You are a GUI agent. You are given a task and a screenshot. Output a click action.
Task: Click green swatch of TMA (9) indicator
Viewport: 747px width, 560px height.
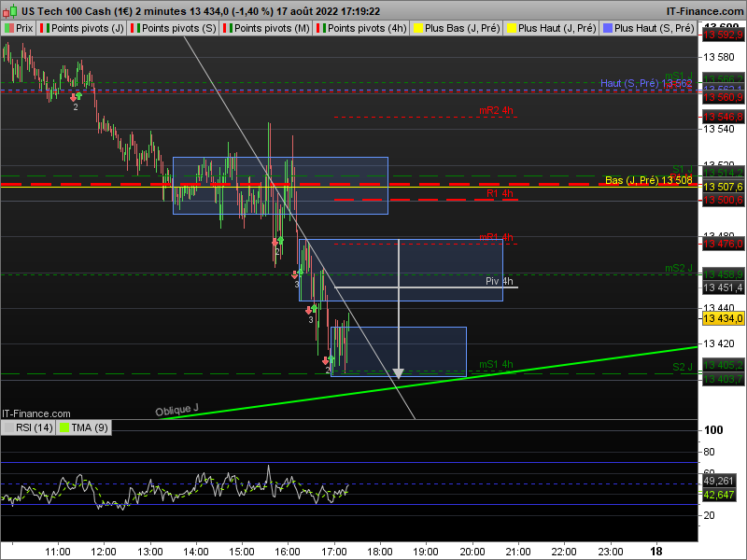[63, 427]
